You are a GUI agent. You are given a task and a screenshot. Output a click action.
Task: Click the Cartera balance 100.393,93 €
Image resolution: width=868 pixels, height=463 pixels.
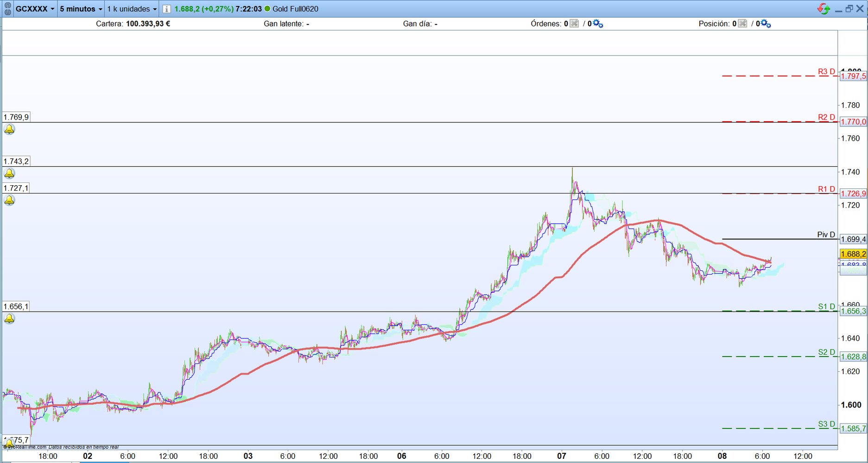tap(148, 24)
